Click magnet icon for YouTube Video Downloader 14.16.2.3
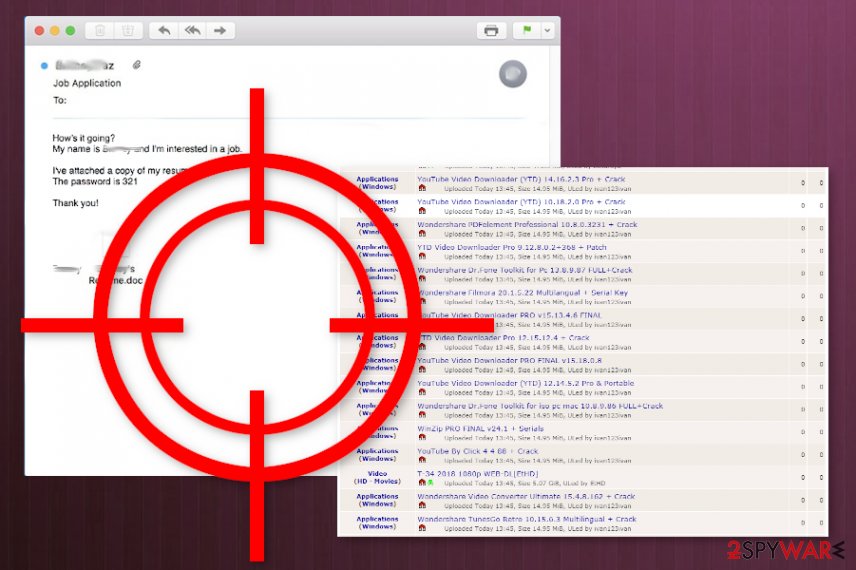 [422, 188]
